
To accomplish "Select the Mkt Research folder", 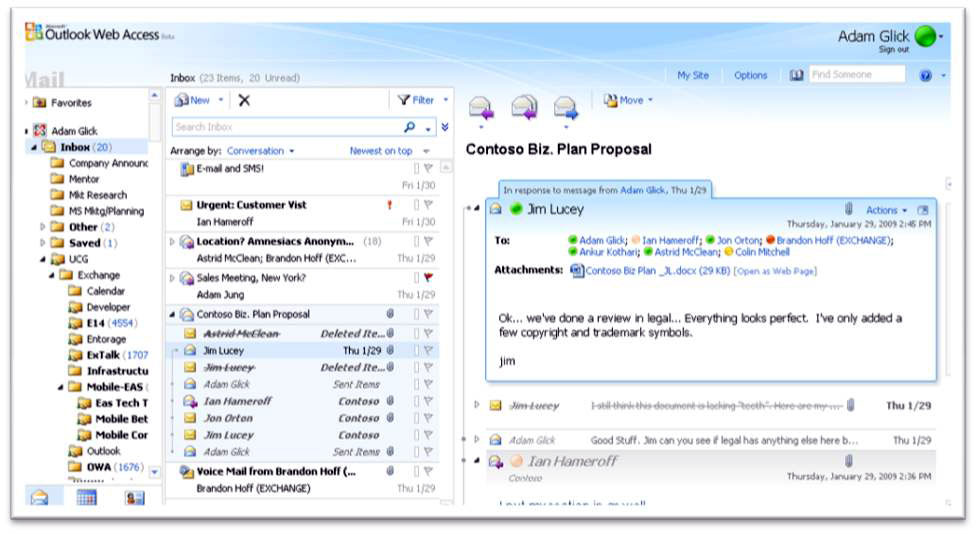I will 97,195.
